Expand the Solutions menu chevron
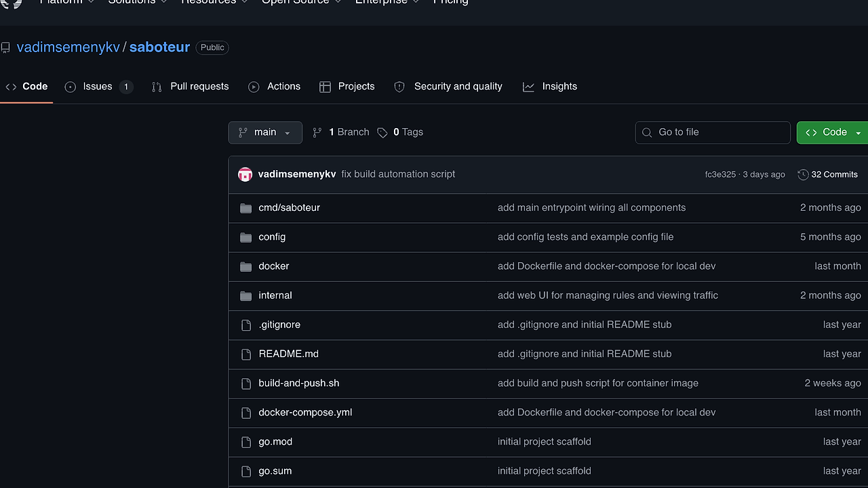 coord(164,2)
